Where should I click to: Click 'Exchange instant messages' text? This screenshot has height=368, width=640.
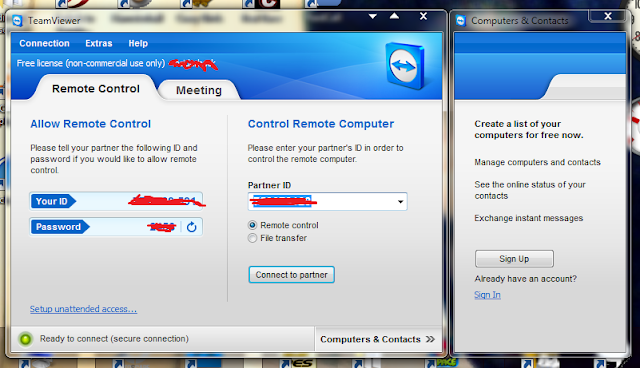tap(529, 218)
